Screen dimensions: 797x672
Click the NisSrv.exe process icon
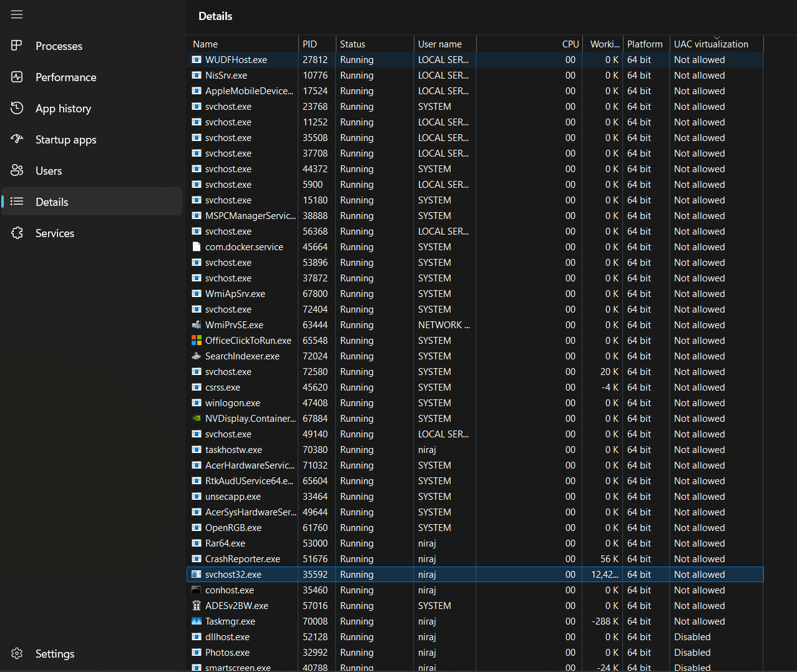click(197, 75)
